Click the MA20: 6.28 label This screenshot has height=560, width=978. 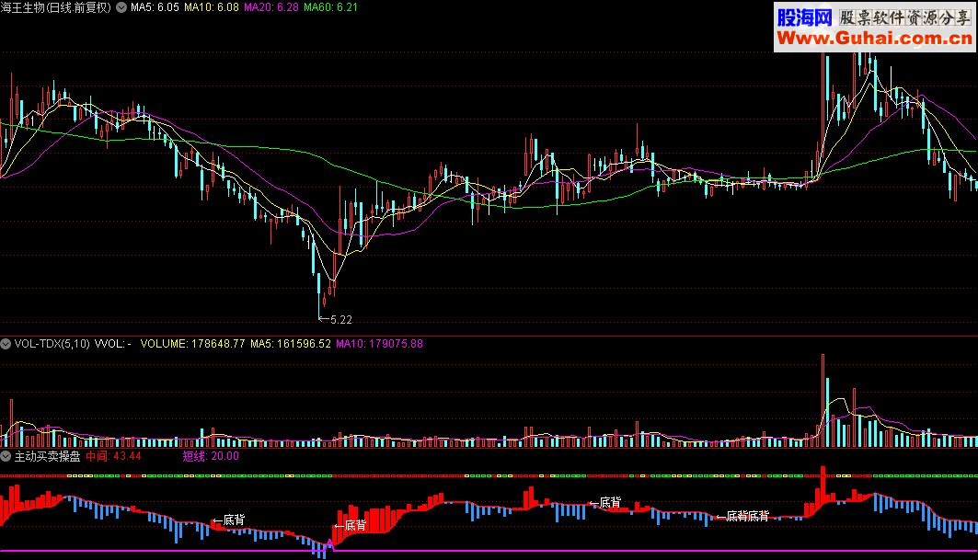click(x=271, y=7)
